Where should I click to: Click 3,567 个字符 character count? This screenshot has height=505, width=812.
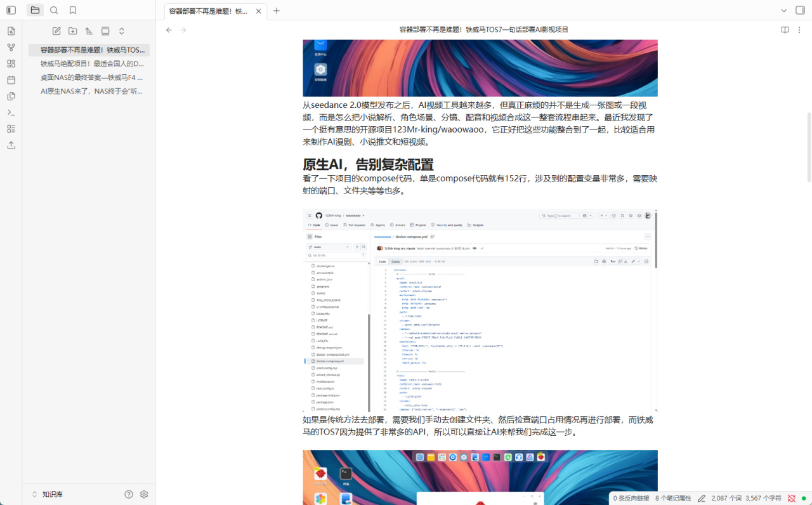763,499
